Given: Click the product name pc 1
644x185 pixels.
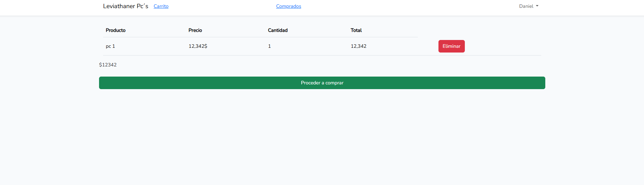Looking at the screenshot, I should click(110, 46).
